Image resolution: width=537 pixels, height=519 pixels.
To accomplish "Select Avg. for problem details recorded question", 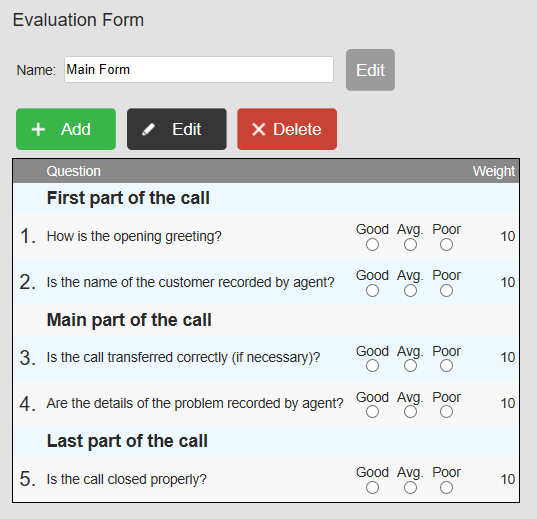I will click(x=410, y=412).
